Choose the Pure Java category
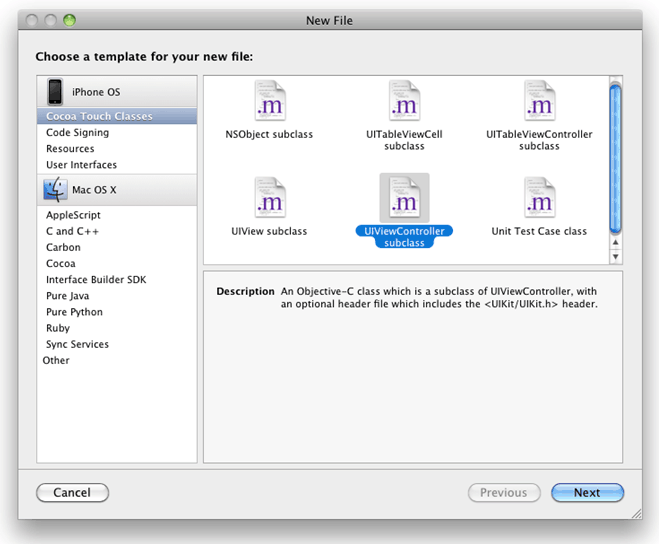The width and height of the screenshot is (661, 544). click(x=117, y=296)
